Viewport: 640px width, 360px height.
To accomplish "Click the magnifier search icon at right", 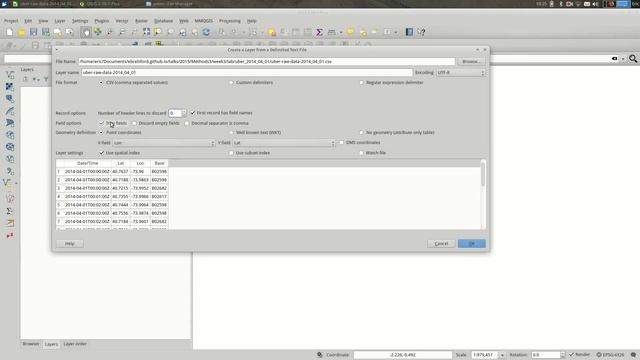I will click(633, 59).
